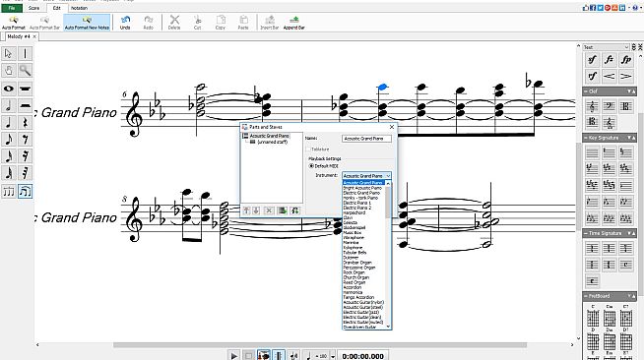
Task: Select the bass clef in Clef panel
Action: [609, 106]
